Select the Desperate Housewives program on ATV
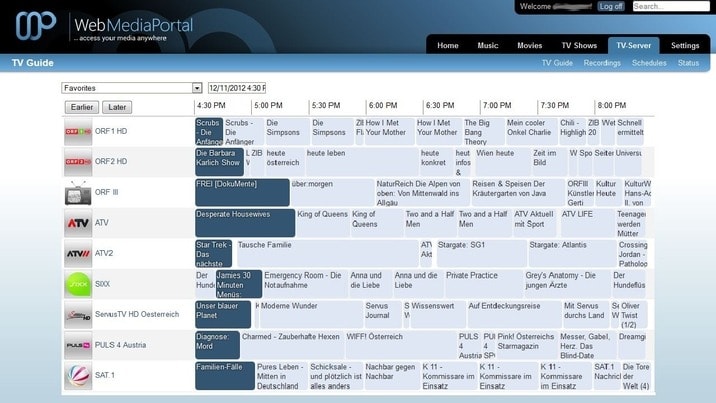 (245, 222)
